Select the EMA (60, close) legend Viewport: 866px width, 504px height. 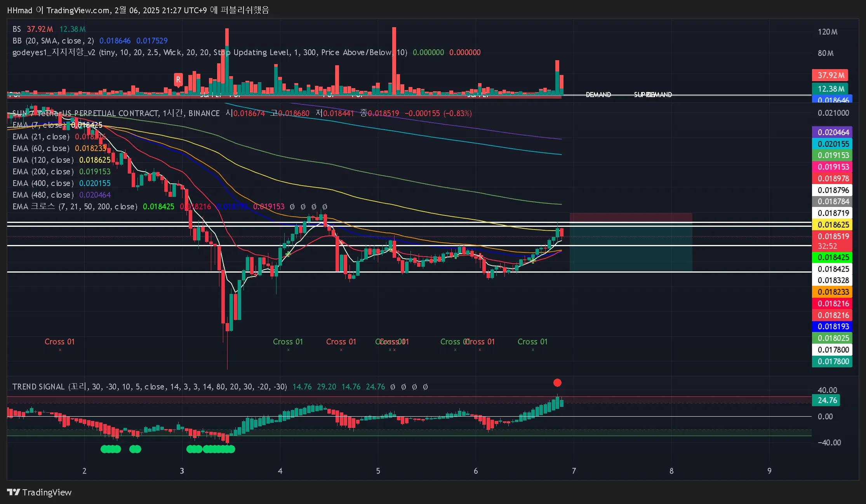point(59,148)
